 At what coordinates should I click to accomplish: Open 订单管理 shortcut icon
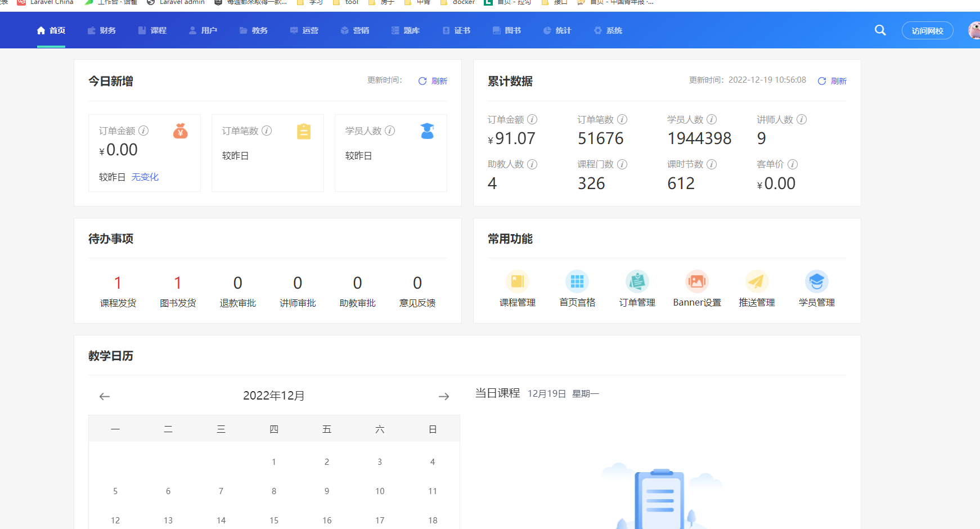637,281
